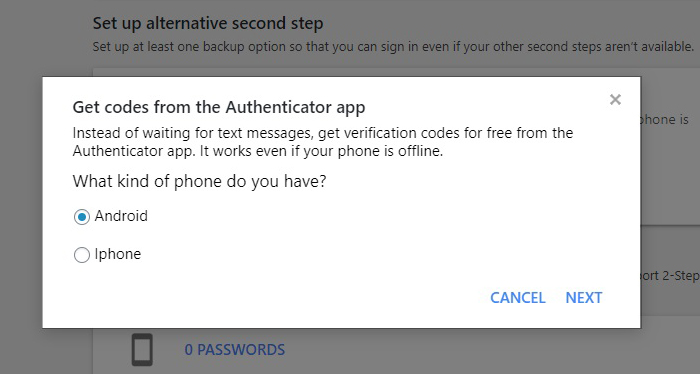
Task: Click the 'Get codes from the Authenticator app' title
Action: (x=219, y=108)
